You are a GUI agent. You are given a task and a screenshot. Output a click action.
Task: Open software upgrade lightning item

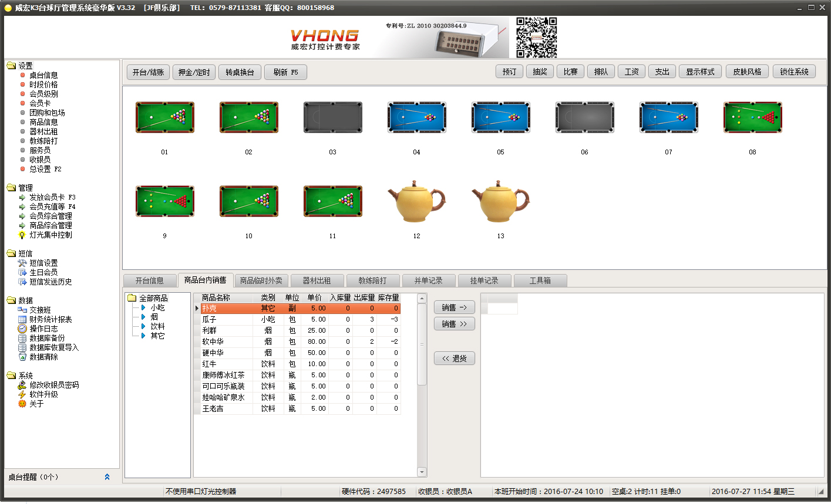(x=43, y=394)
